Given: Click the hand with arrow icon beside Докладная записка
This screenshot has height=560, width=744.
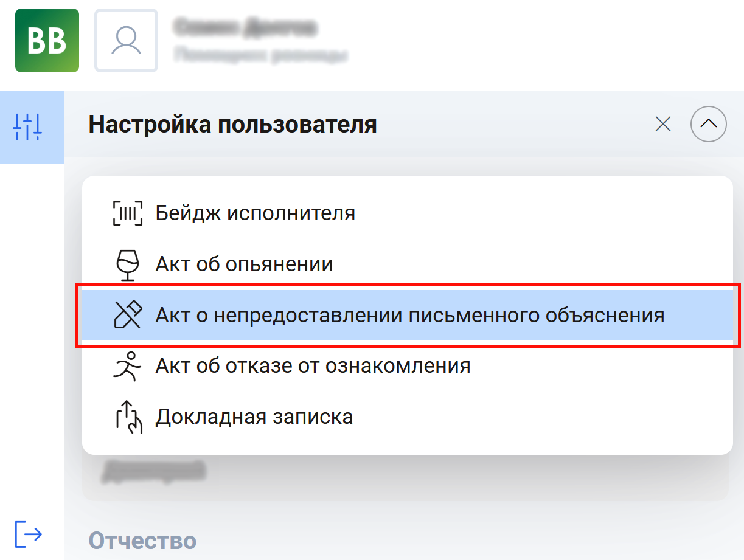Looking at the screenshot, I should (x=128, y=417).
